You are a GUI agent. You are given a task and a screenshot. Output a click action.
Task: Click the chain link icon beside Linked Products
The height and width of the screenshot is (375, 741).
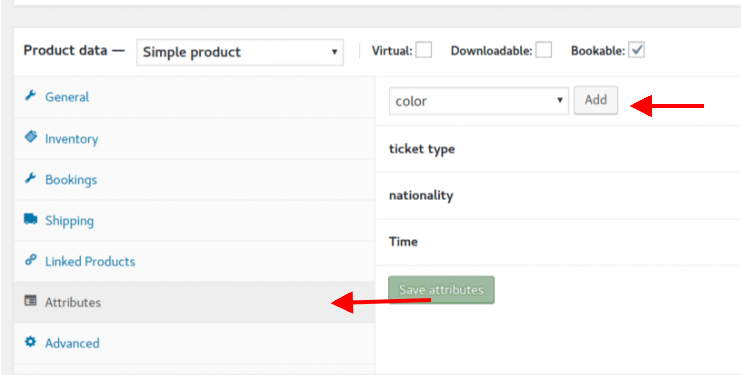coord(30,260)
